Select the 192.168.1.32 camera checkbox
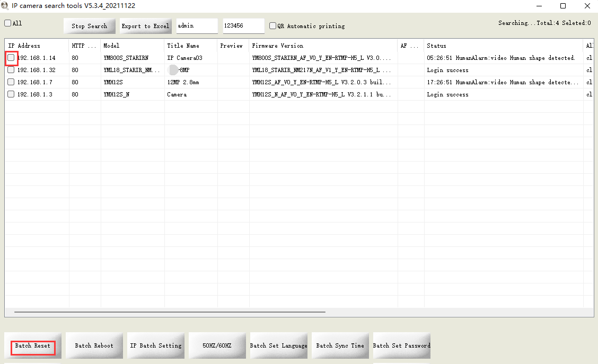Screen dimensions: 598x364 point(11,70)
